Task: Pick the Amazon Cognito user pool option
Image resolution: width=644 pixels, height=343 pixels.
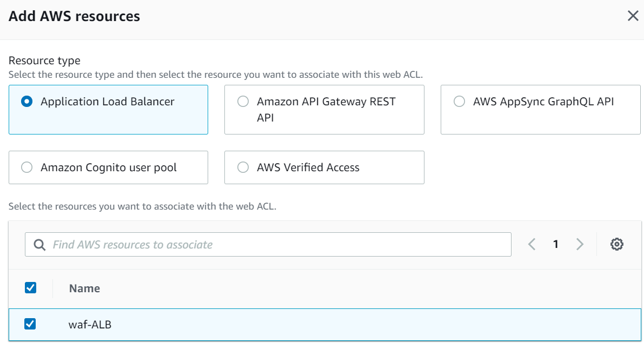Action: tap(26, 167)
